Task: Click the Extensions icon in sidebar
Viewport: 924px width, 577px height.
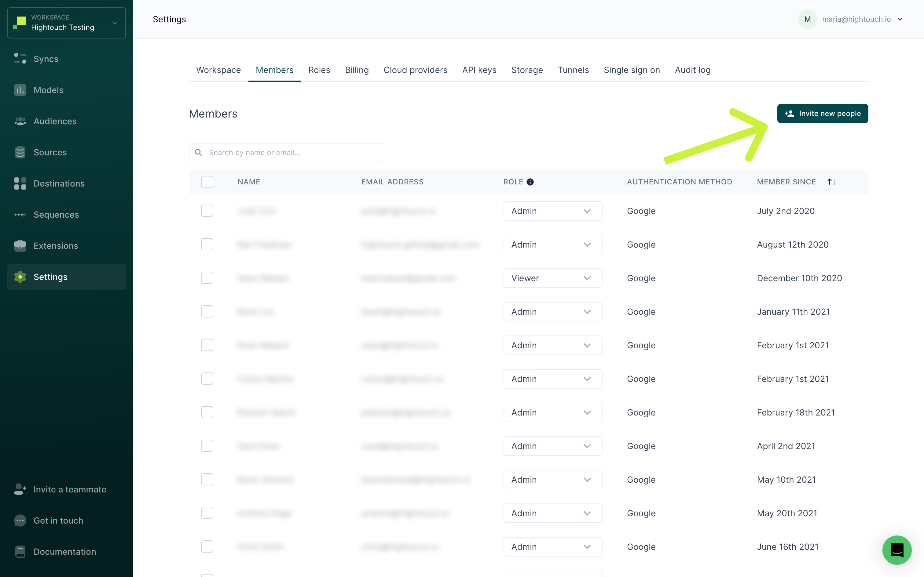Action: pos(20,245)
